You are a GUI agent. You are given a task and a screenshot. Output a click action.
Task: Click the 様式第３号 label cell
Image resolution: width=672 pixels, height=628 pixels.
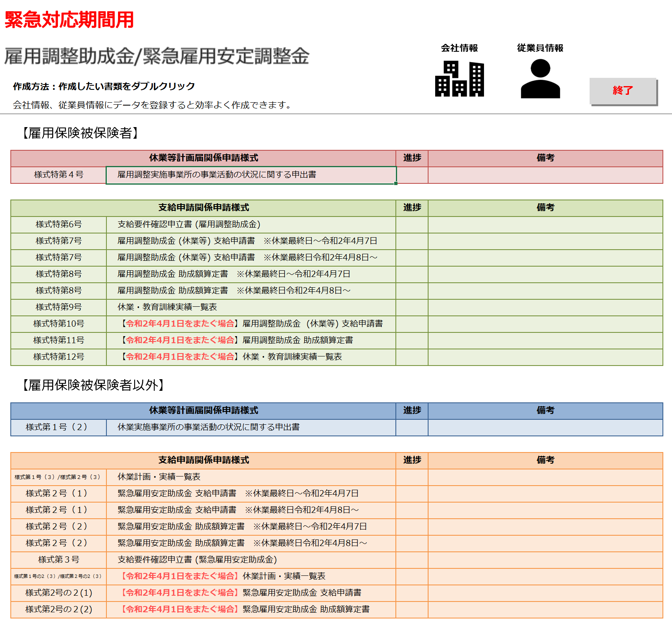tap(59, 560)
